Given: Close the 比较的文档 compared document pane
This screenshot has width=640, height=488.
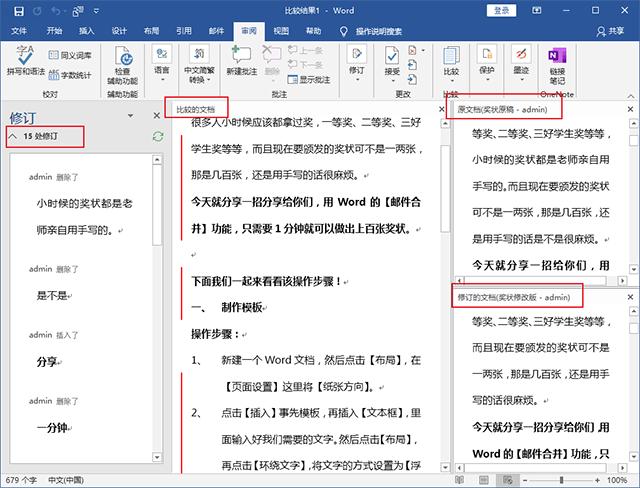Looking at the screenshot, I should pyautogui.click(x=442, y=109).
